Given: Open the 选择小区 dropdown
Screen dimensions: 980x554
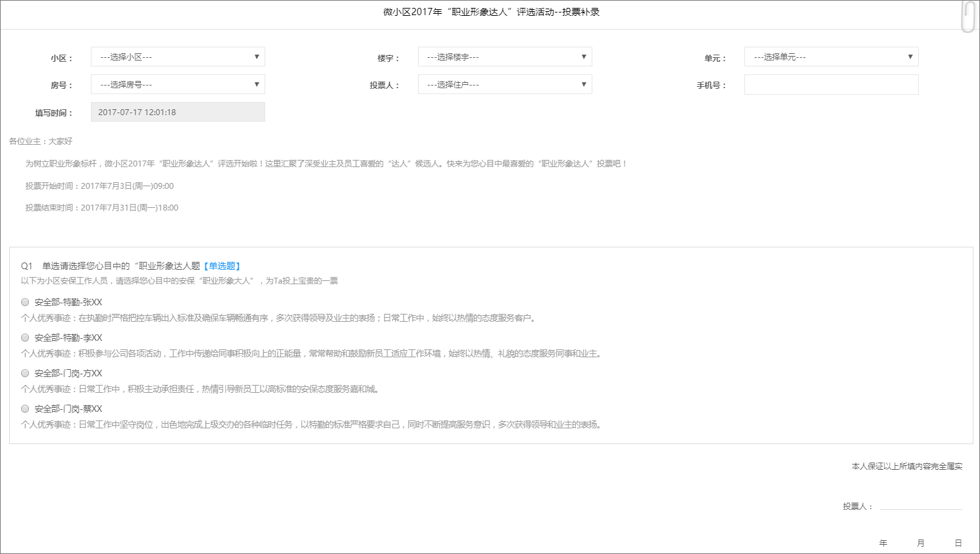Looking at the screenshot, I should [178, 57].
